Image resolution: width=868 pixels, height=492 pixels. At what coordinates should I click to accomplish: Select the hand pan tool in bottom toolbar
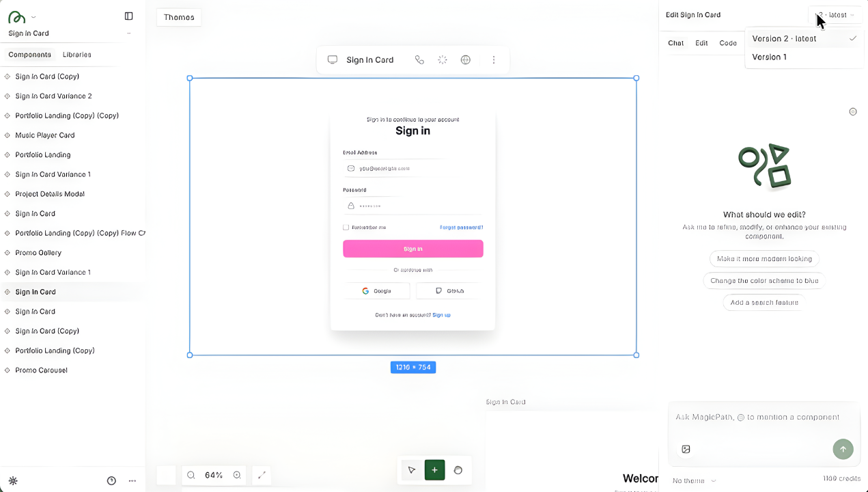point(458,470)
